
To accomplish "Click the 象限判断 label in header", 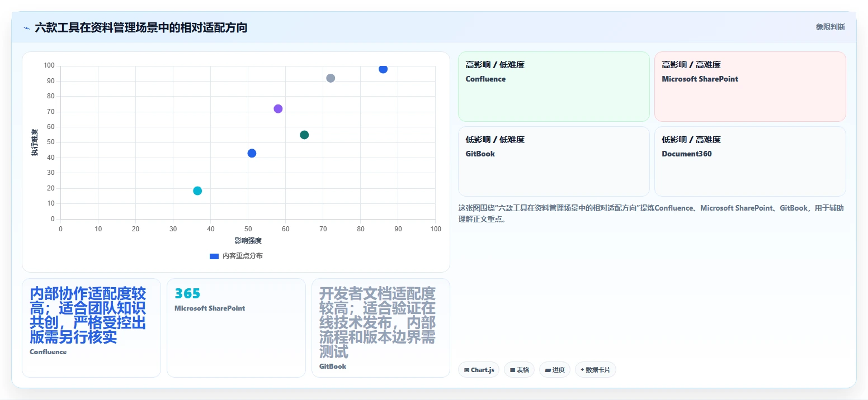I will (x=830, y=27).
